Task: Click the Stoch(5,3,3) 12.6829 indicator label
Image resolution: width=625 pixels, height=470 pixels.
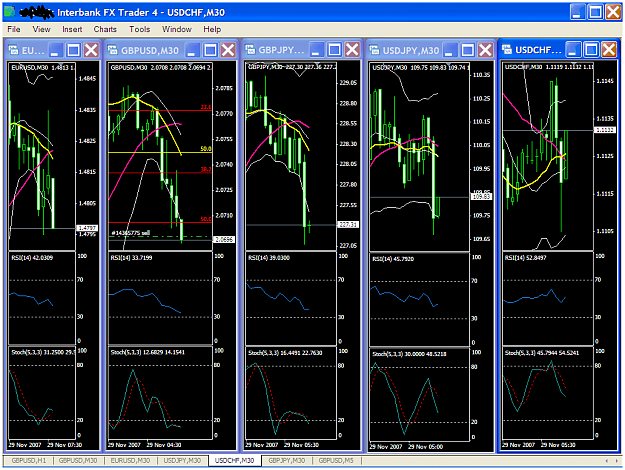Action: coord(147,352)
